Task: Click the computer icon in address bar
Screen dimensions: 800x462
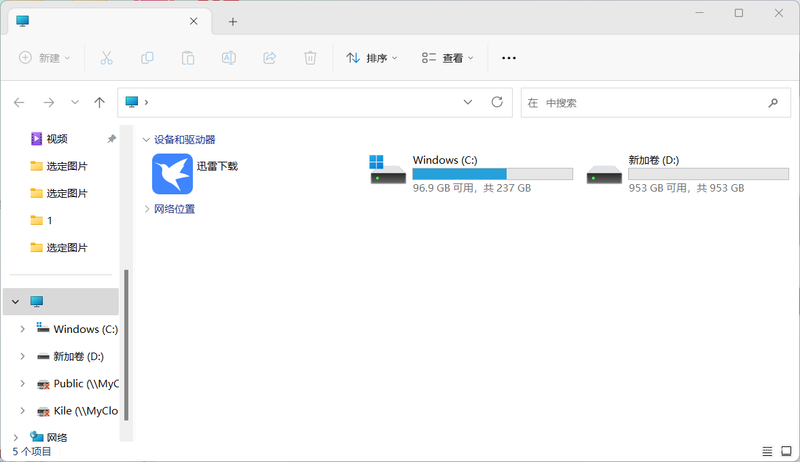Action: [132, 102]
